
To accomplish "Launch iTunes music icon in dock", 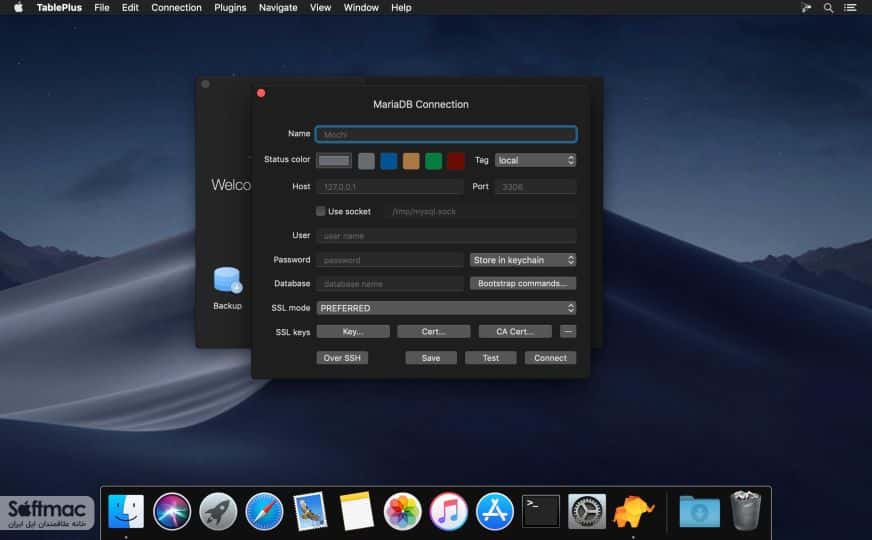I will coord(448,511).
